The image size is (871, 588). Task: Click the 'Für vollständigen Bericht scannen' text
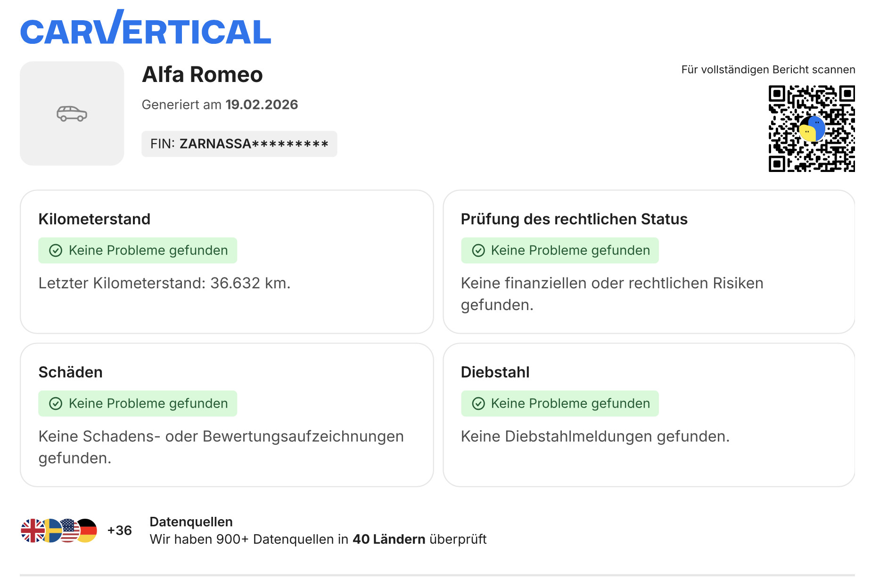pos(768,70)
